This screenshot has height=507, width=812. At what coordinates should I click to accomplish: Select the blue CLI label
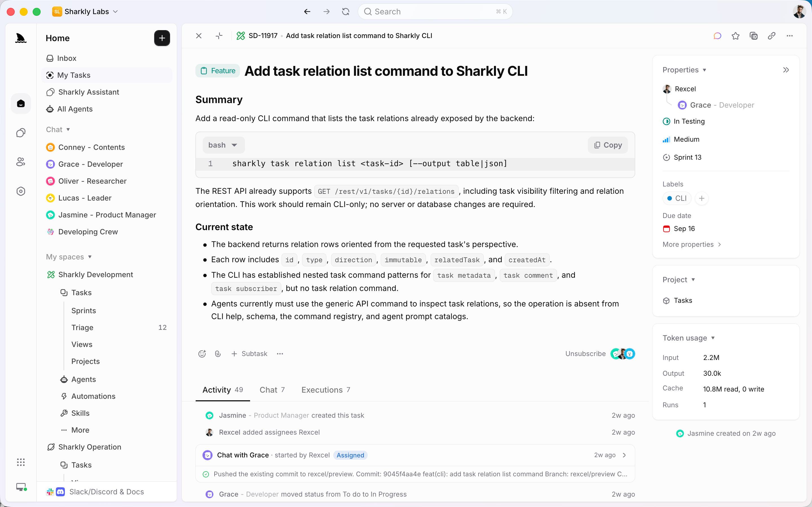tap(677, 199)
